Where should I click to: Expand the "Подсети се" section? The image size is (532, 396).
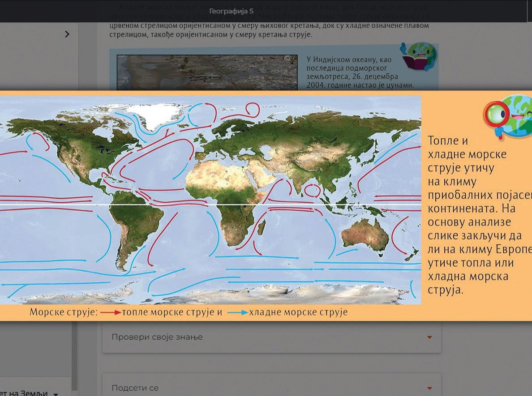click(x=271, y=385)
